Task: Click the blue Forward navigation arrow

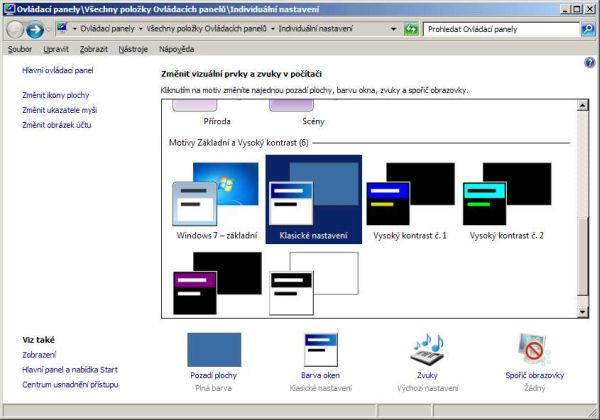Action: point(35,30)
